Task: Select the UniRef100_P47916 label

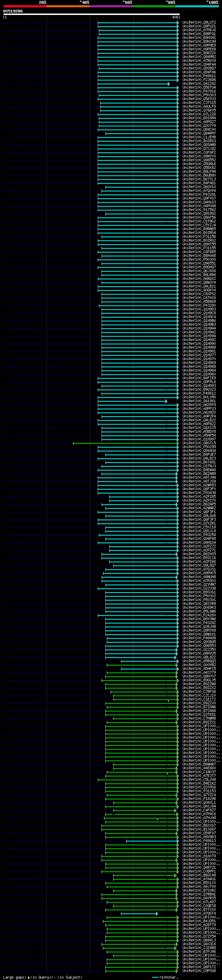Action: [x=199, y=91]
